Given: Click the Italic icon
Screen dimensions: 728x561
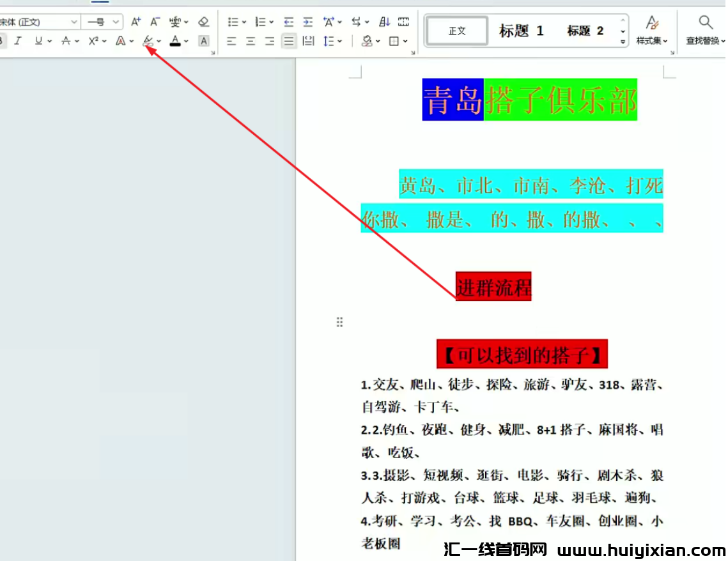Looking at the screenshot, I should coord(17,41).
